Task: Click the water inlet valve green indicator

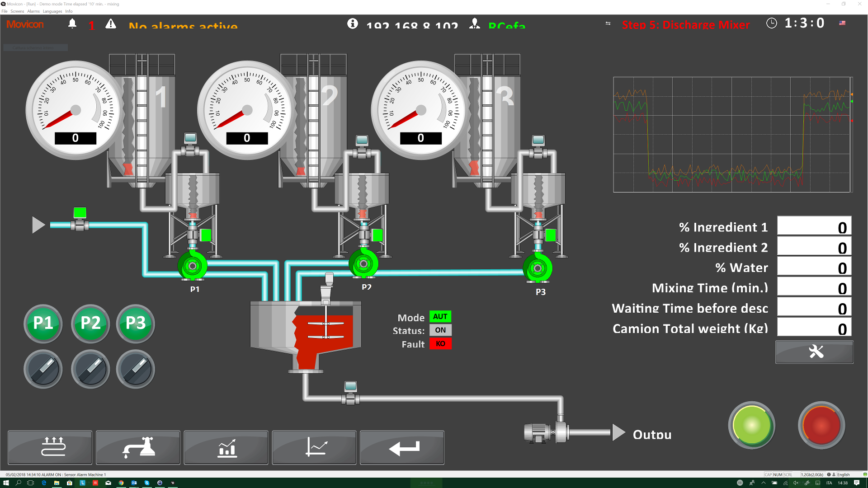Action: point(80,212)
